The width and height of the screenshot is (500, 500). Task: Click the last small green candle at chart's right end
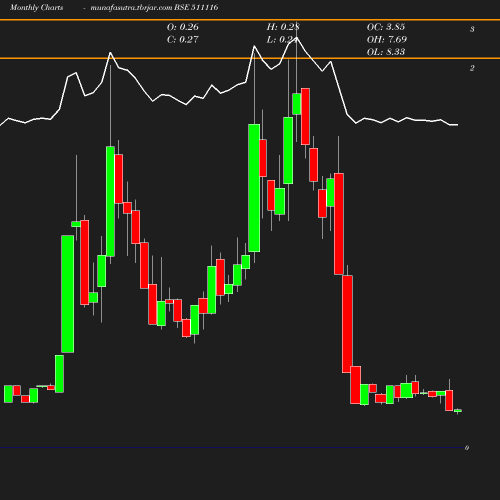(458, 411)
